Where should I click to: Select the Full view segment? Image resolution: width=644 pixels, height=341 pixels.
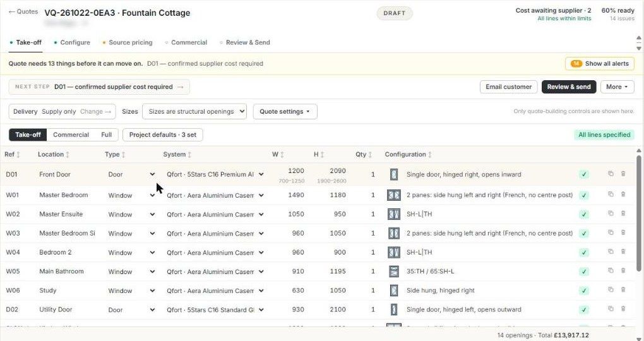106,135
